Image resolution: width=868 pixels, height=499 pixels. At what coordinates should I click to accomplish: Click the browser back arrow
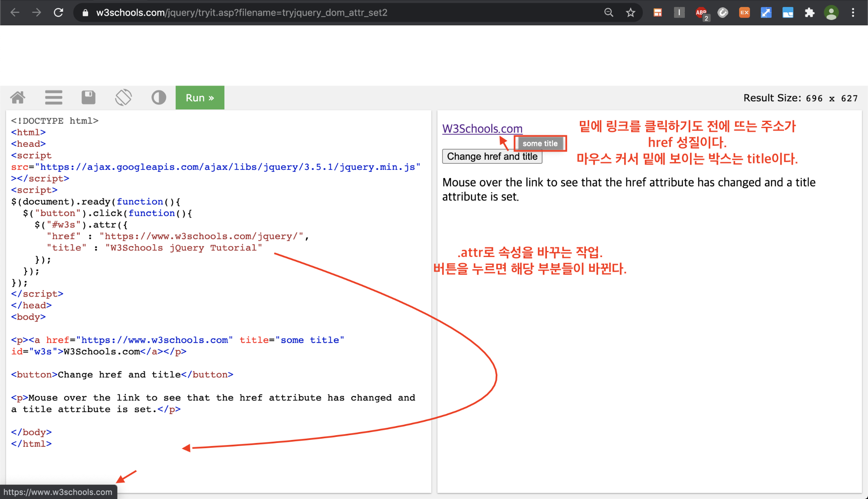pyautogui.click(x=15, y=13)
